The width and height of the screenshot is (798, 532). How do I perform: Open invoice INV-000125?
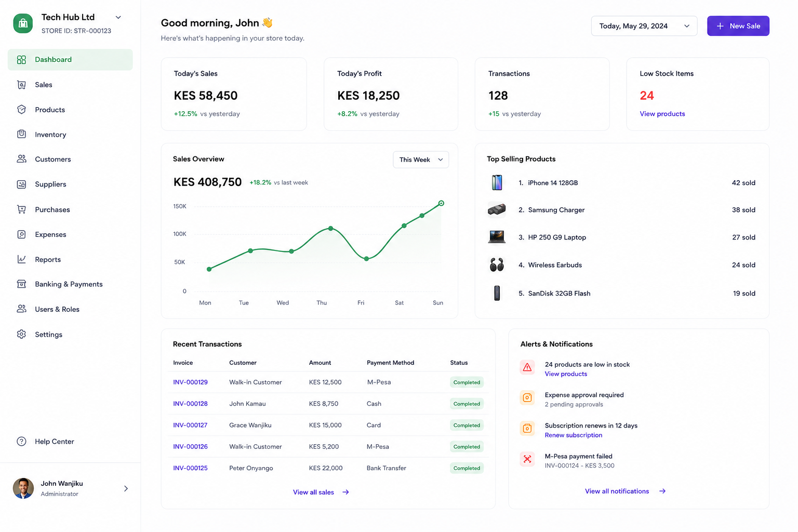pos(190,468)
